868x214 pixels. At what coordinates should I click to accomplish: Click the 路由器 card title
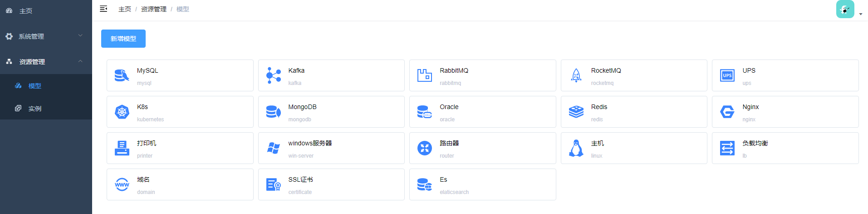(449, 143)
